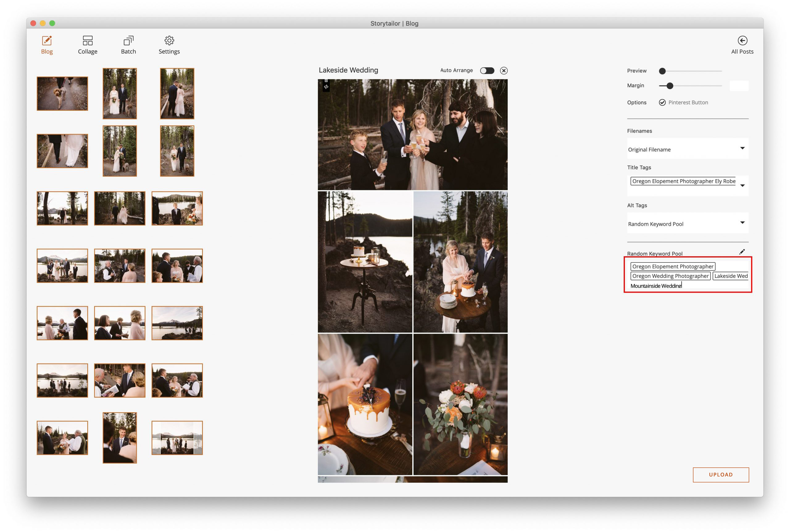Select the cake table by the lake photo
The height and width of the screenshot is (532, 790).
tap(365, 262)
